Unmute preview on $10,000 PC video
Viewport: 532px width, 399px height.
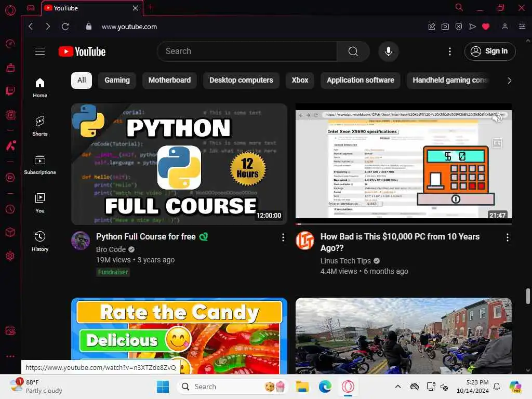click(497, 118)
